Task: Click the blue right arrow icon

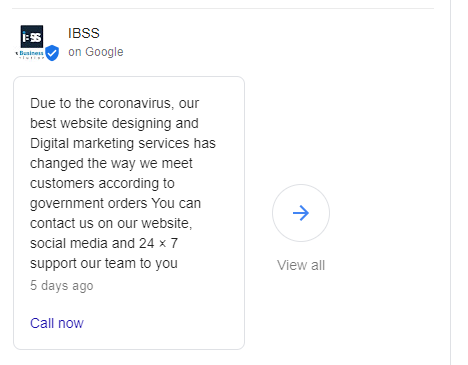Action: coord(301,213)
